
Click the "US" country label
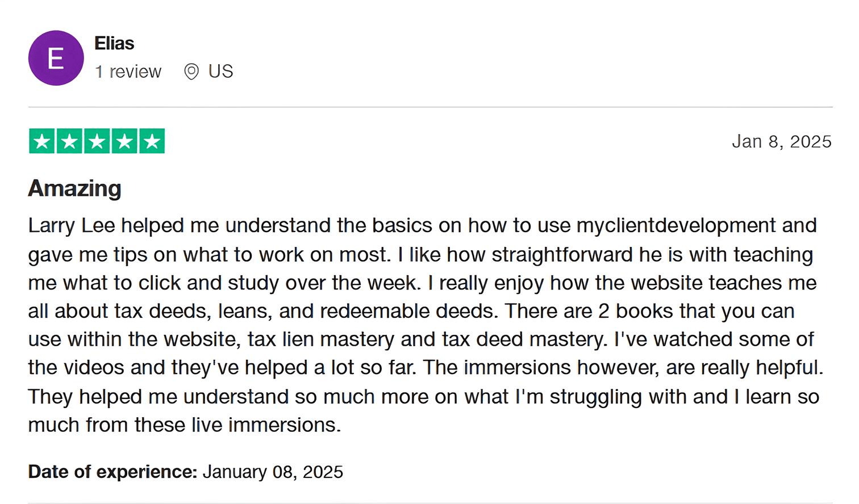click(220, 72)
